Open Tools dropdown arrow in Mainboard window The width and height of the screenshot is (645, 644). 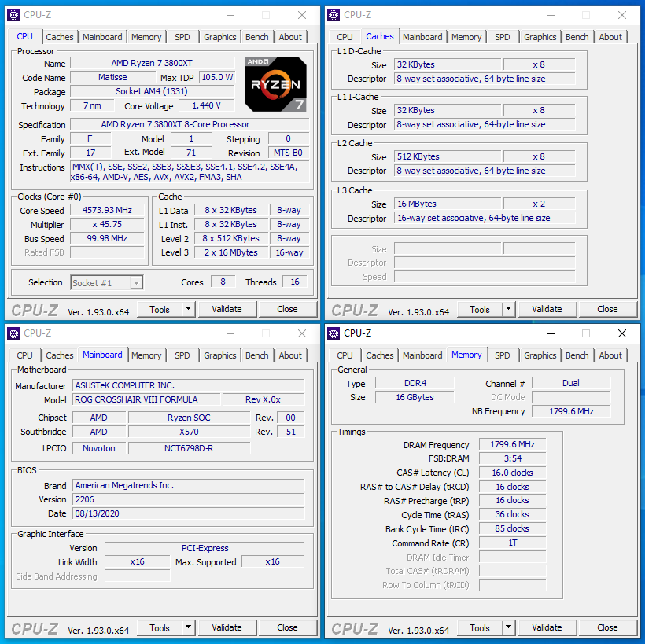pos(189,627)
